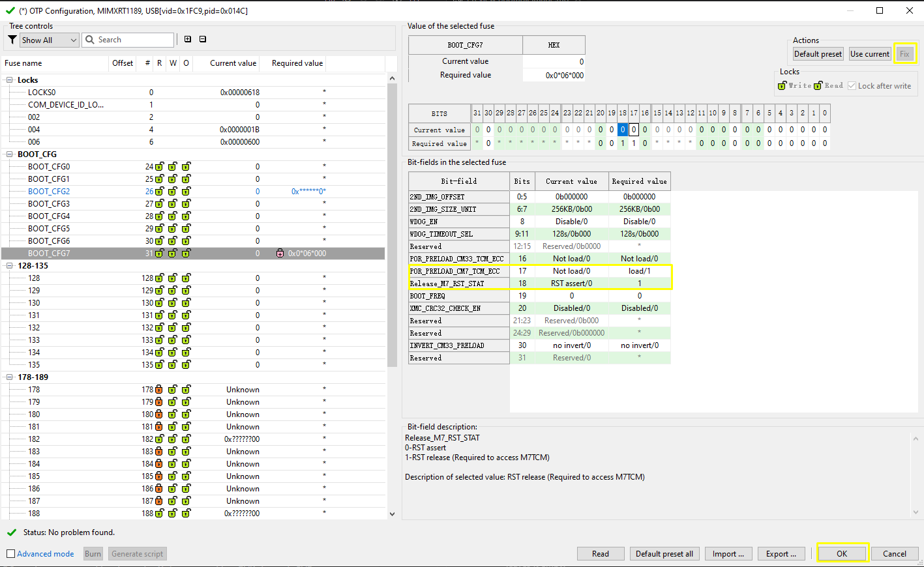Click the orange read lock icon for fuse 178
This screenshot has width=924, height=567.
(x=159, y=390)
